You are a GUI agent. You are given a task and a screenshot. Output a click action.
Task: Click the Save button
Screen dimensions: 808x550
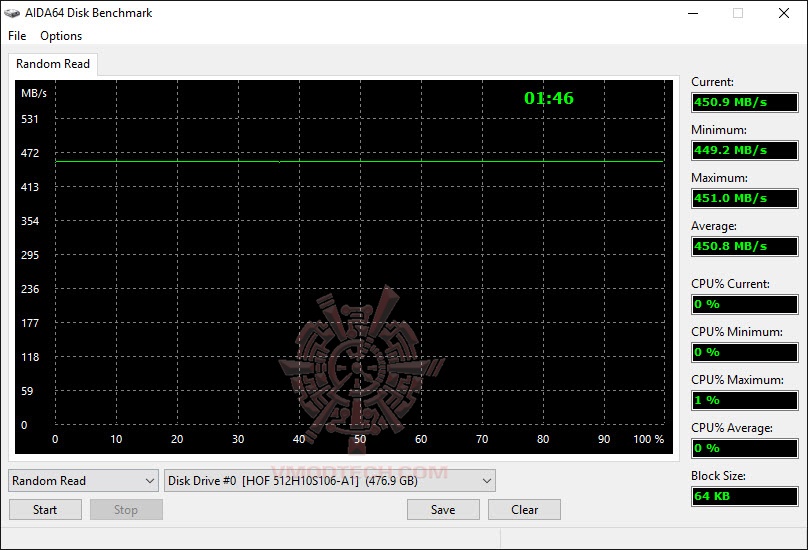443,510
